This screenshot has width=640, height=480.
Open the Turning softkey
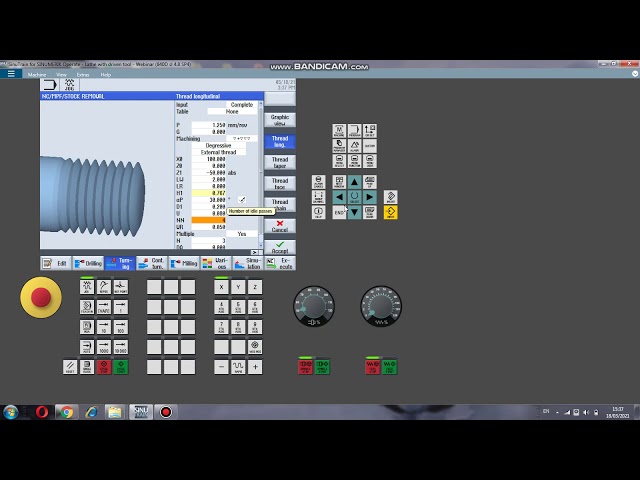click(x=120, y=263)
